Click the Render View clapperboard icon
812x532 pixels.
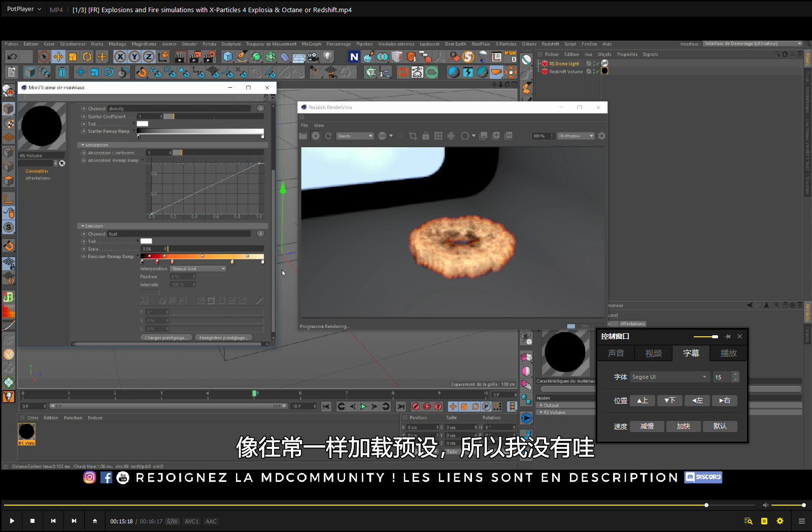click(180, 57)
